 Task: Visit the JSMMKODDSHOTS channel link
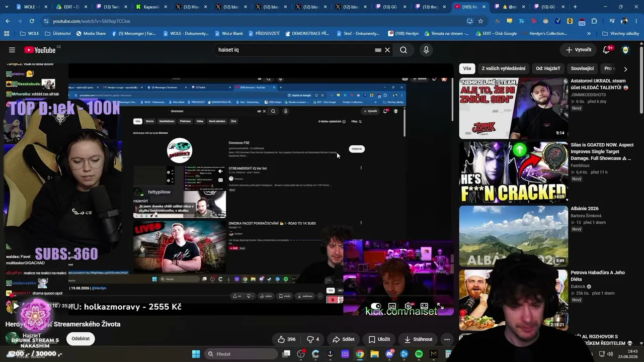tap(588, 95)
